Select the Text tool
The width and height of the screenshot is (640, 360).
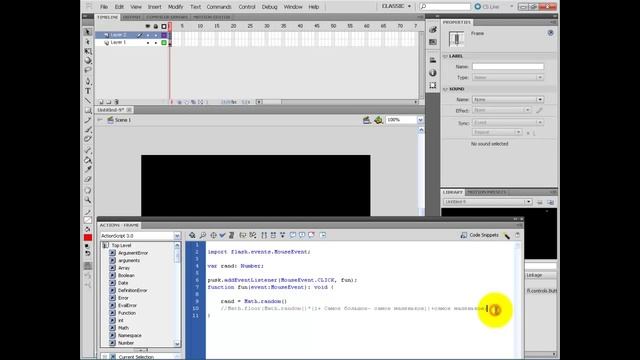pyautogui.click(x=88, y=91)
